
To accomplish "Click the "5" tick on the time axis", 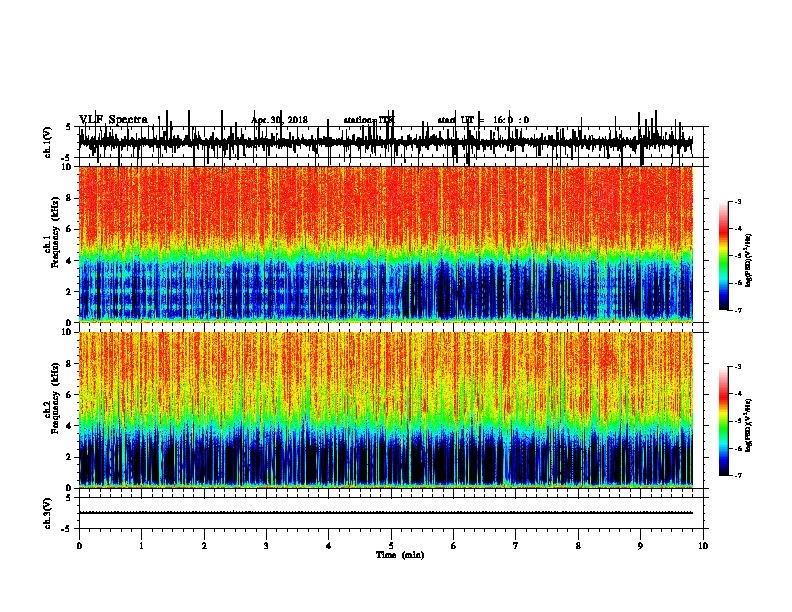I will point(391,546).
